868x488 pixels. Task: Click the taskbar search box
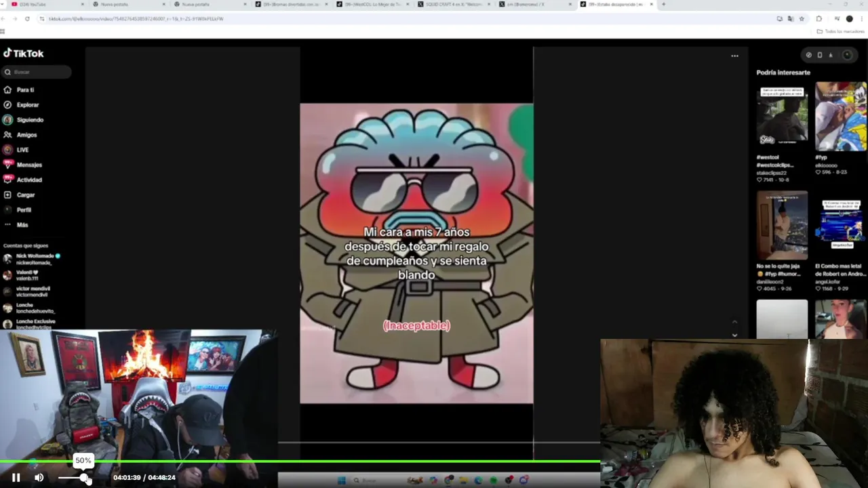(x=376, y=481)
